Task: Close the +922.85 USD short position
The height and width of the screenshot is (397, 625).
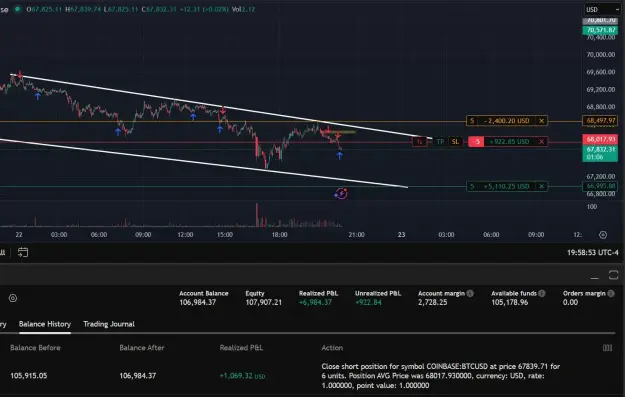Action: pyautogui.click(x=541, y=142)
